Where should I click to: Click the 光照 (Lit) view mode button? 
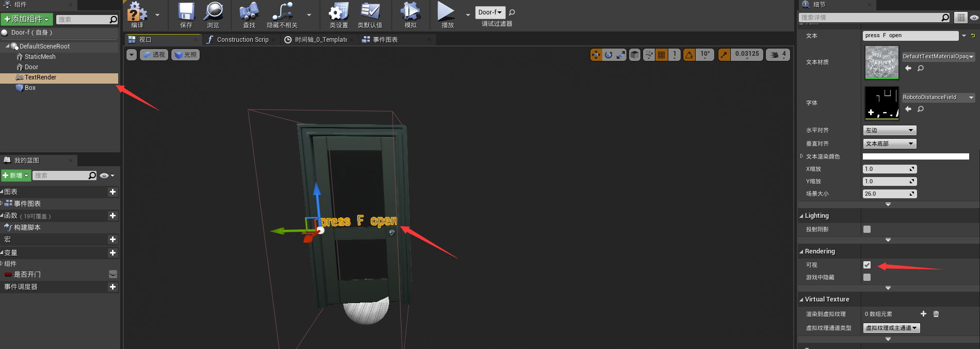coord(186,55)
